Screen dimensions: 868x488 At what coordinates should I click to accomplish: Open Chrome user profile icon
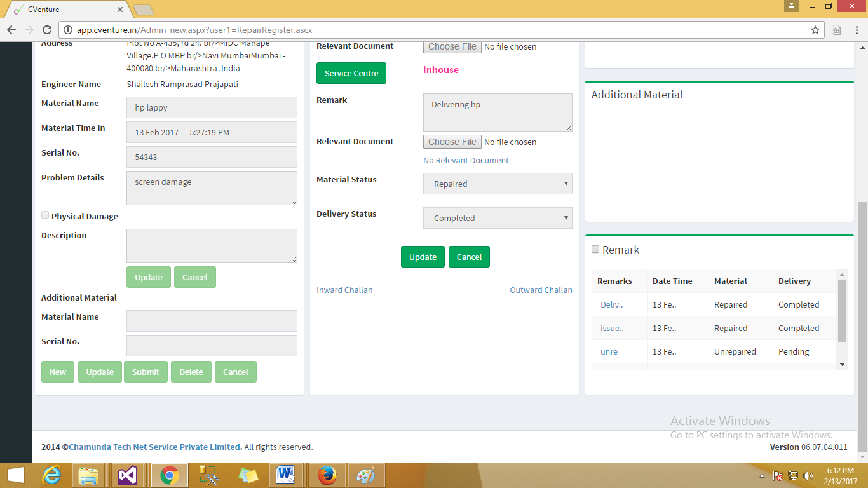(792, 6)
